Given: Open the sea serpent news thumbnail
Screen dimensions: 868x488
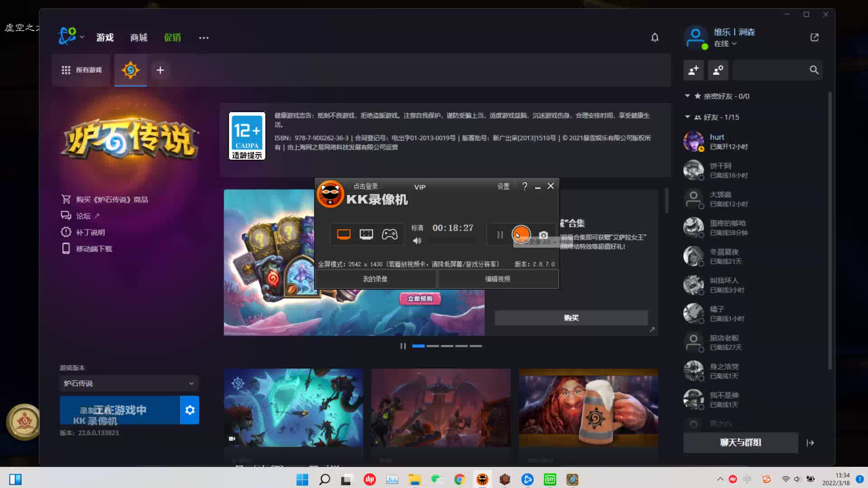Looking at the screenshot, I should click(x=294, y=408).
